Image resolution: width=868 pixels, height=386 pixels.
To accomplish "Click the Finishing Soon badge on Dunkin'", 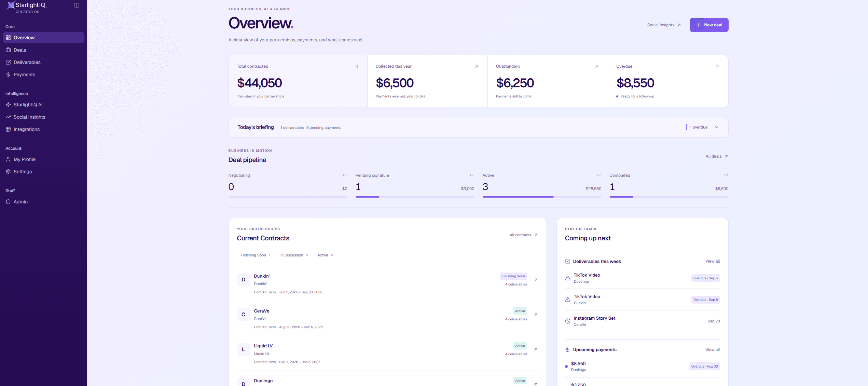I will (513, 276).
